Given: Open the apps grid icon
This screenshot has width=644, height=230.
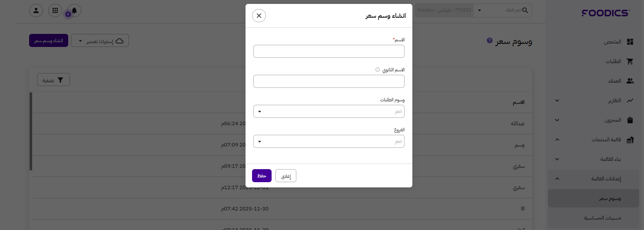Looking at the screenshot, I should point(55,10).
